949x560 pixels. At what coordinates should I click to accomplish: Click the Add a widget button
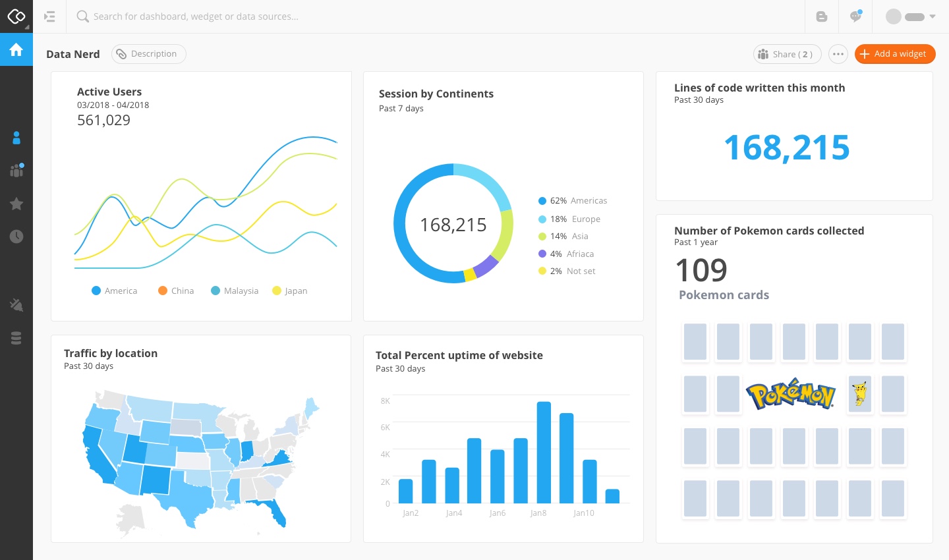(x=895, y=53)
